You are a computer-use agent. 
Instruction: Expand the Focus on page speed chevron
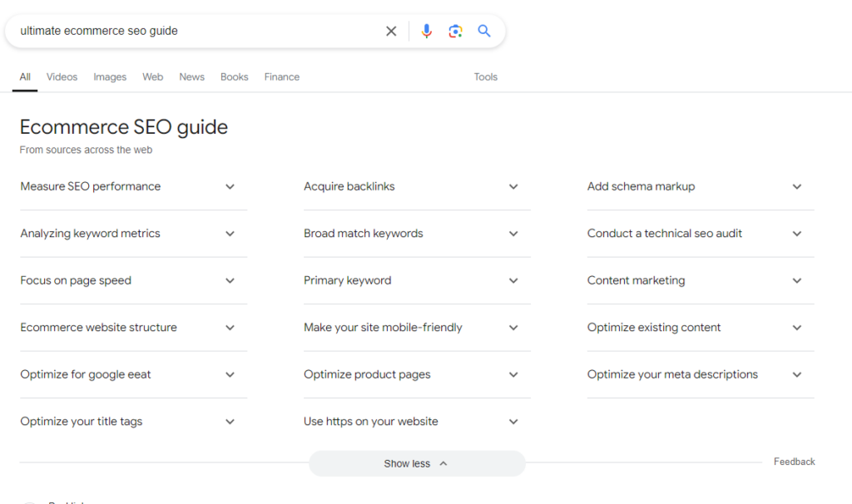(230, 281)
